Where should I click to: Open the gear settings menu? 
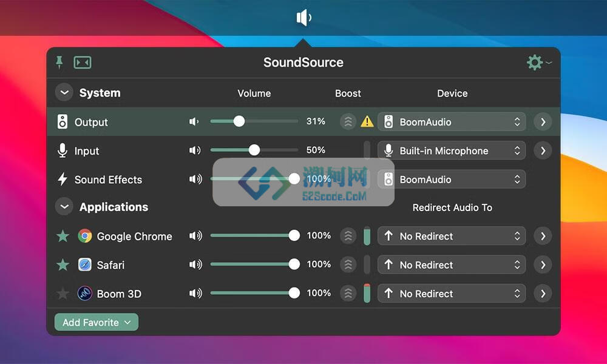[538, 62]
